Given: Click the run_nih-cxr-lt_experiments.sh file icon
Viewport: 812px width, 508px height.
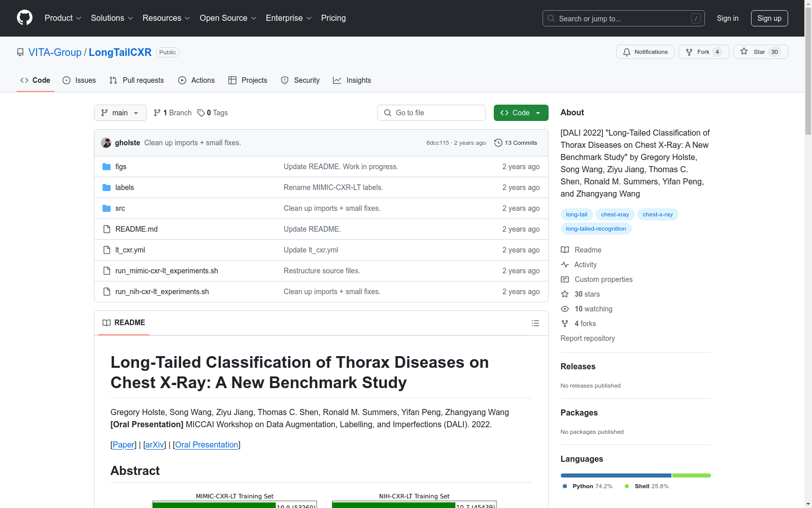Looking at the screenshot, I should 107,292.
